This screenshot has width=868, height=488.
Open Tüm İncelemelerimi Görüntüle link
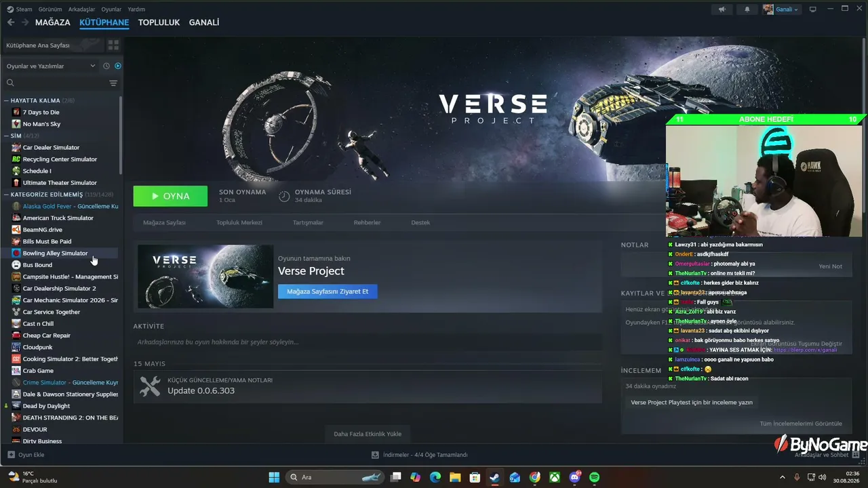[801, 424]
